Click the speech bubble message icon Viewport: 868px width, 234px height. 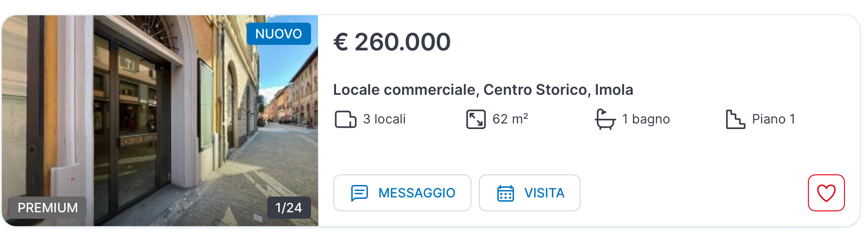tap(359, 193)
